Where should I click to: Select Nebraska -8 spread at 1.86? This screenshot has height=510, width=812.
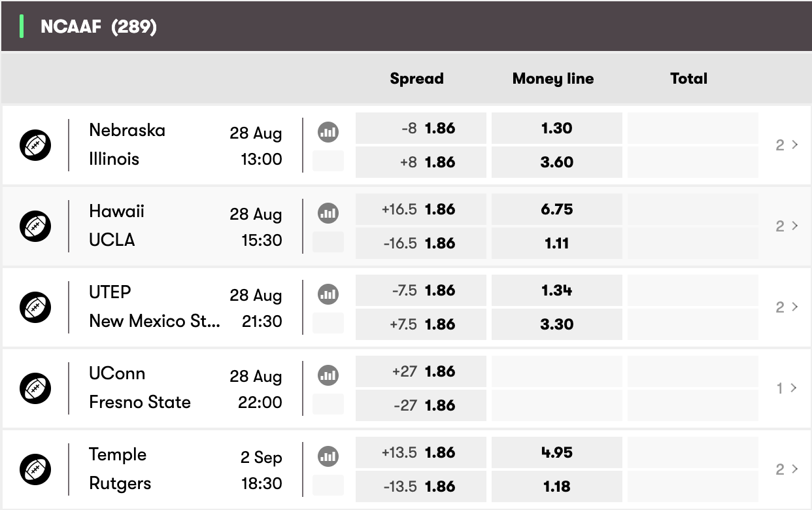(421, 128)
